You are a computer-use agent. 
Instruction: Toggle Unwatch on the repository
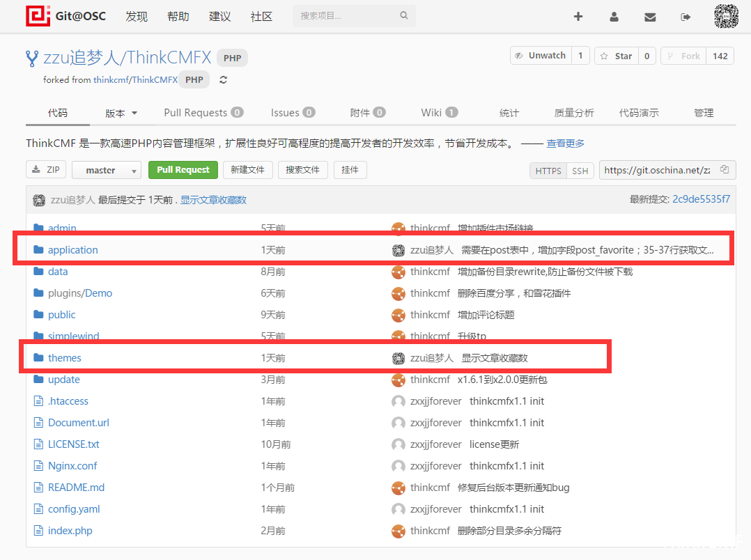pyautogui.click(x=541, y=56)
